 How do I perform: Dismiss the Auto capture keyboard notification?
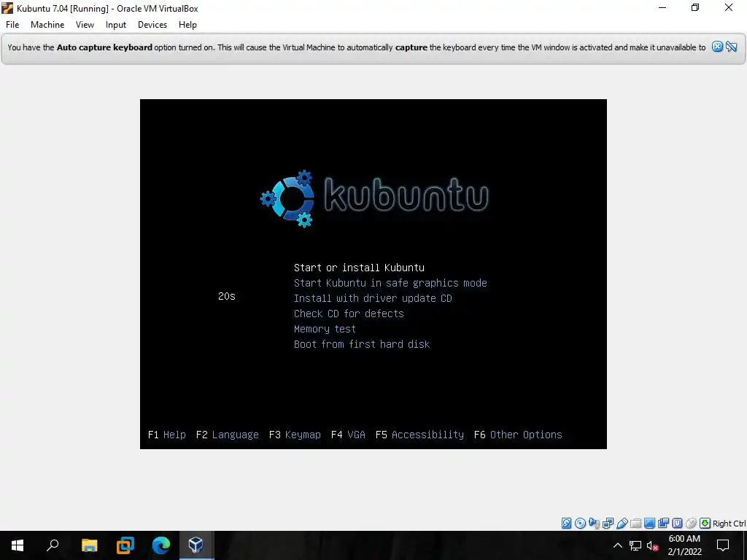(x=717, y=47)
